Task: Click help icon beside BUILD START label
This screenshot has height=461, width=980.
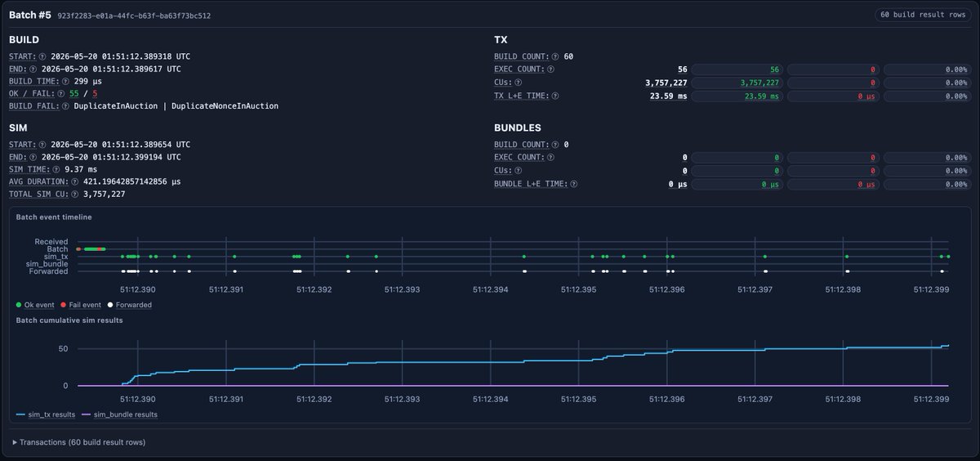Action: (x=44, y=56)
